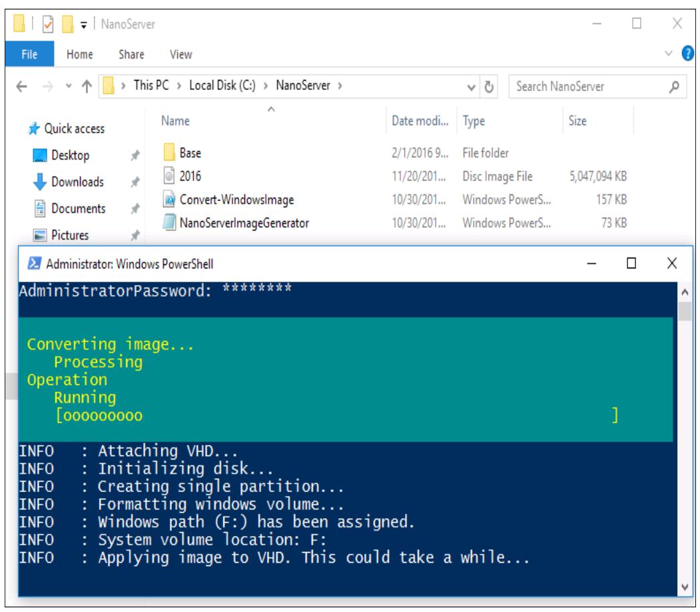Click NanoServer breadcrumb in address bar

tap(303, 85)
